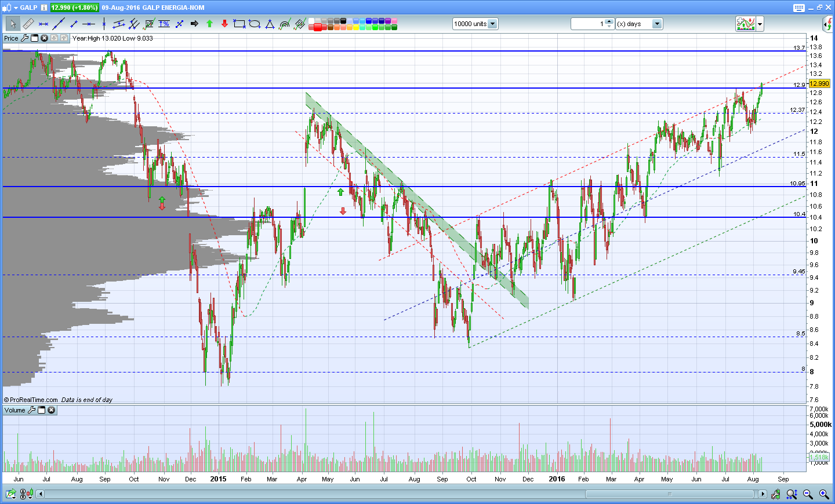Expand the add indicator dropdown arrow
The height and width of the screenshot is (504, 835).
pos(760,24)
